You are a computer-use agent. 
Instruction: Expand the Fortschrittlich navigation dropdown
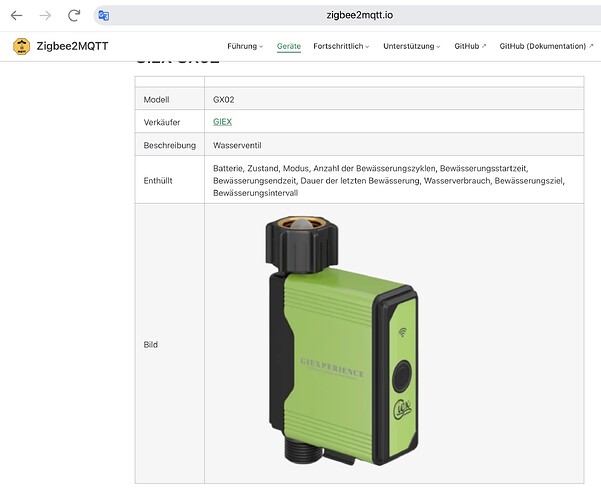tap(341, 46)
